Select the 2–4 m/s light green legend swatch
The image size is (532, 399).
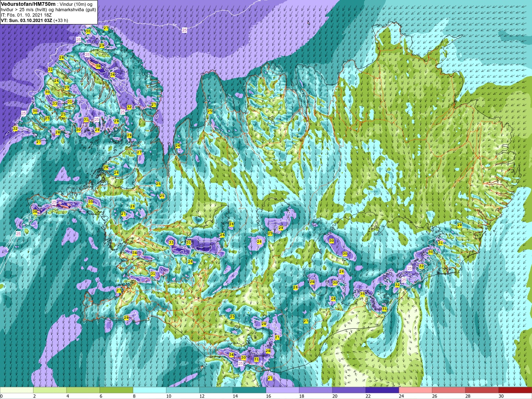point(50,390)
